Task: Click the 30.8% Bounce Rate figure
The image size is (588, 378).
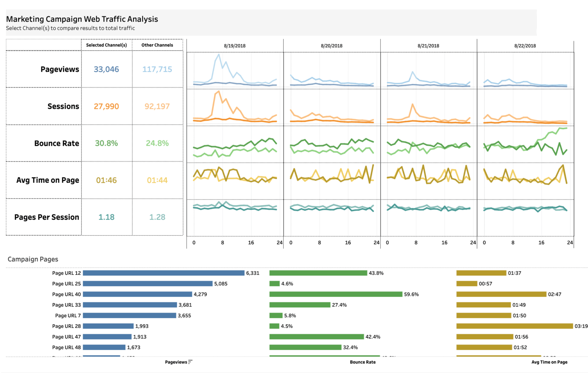Action: [106, 143]
